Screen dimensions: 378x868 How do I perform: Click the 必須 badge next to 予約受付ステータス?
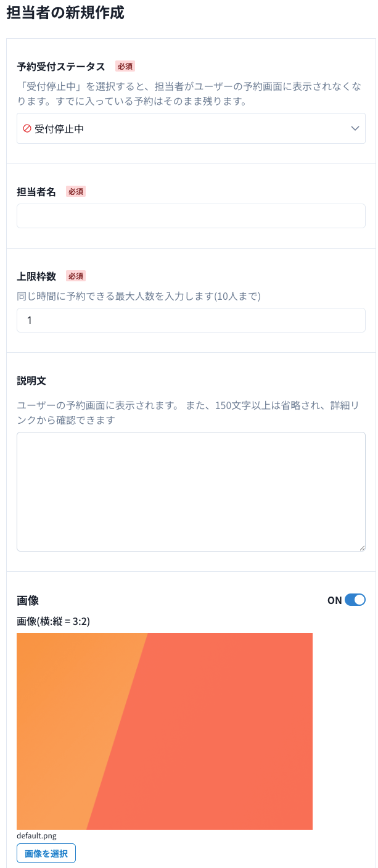[x=125, y=66]
